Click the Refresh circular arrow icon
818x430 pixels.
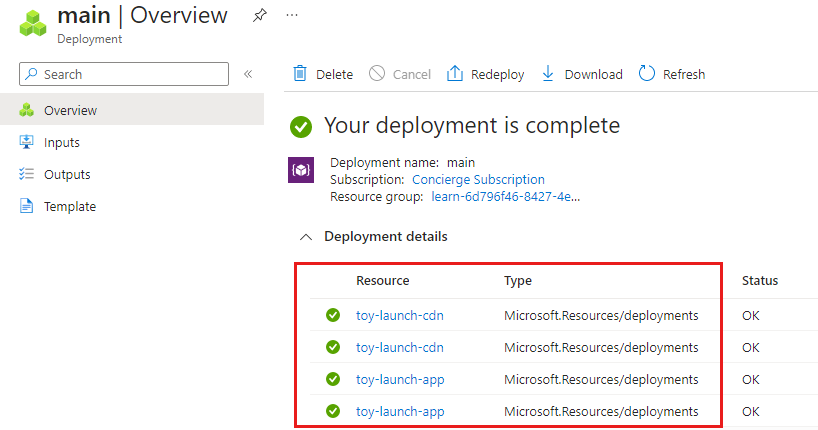click(647, 74)
